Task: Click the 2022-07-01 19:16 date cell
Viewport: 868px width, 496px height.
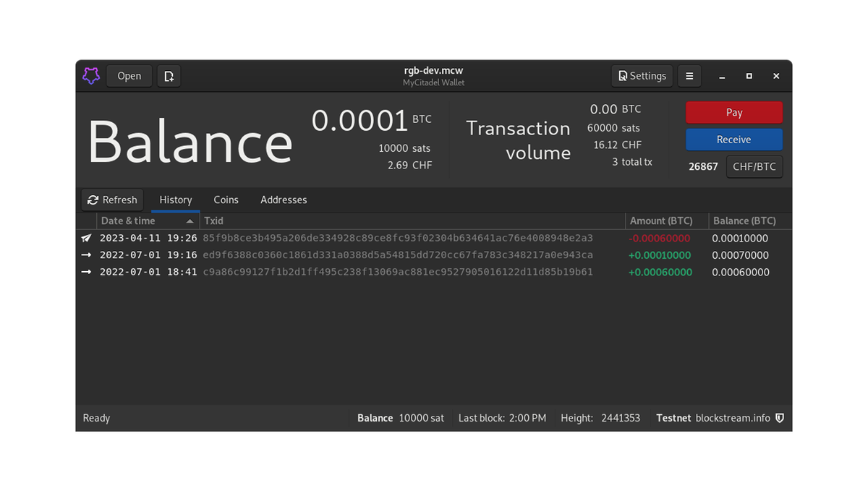Action: pyautogui.click(x=148, y=255)
